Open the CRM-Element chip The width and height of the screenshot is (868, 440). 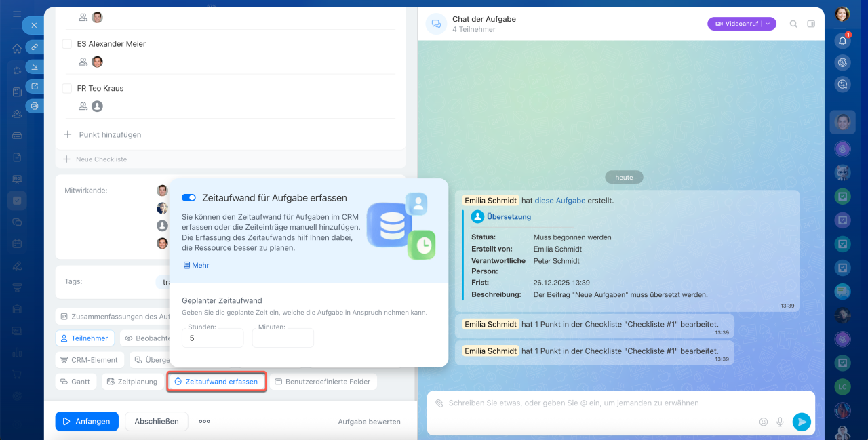pyautogui.click(x=90, y=360)
